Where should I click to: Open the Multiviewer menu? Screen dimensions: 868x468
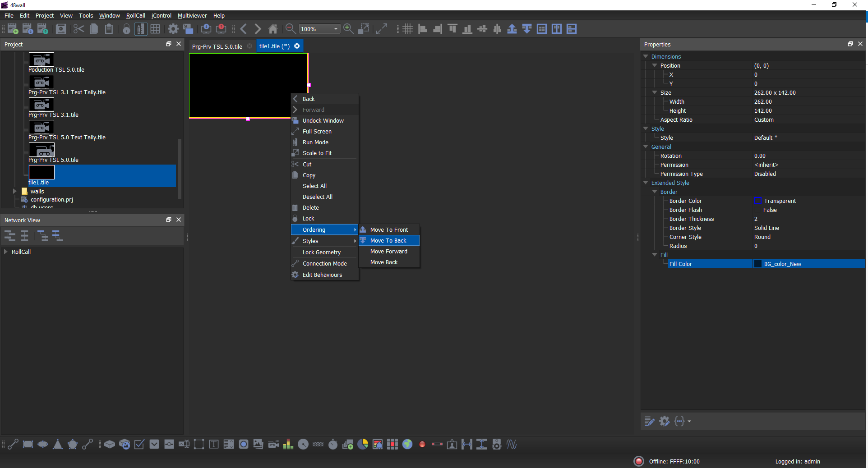(192, 15)
